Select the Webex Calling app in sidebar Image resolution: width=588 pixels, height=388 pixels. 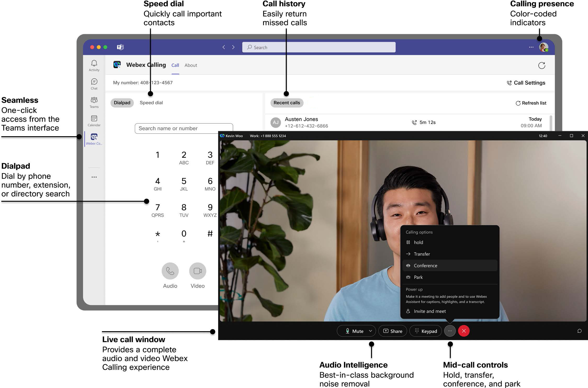(x=94, y=139)
